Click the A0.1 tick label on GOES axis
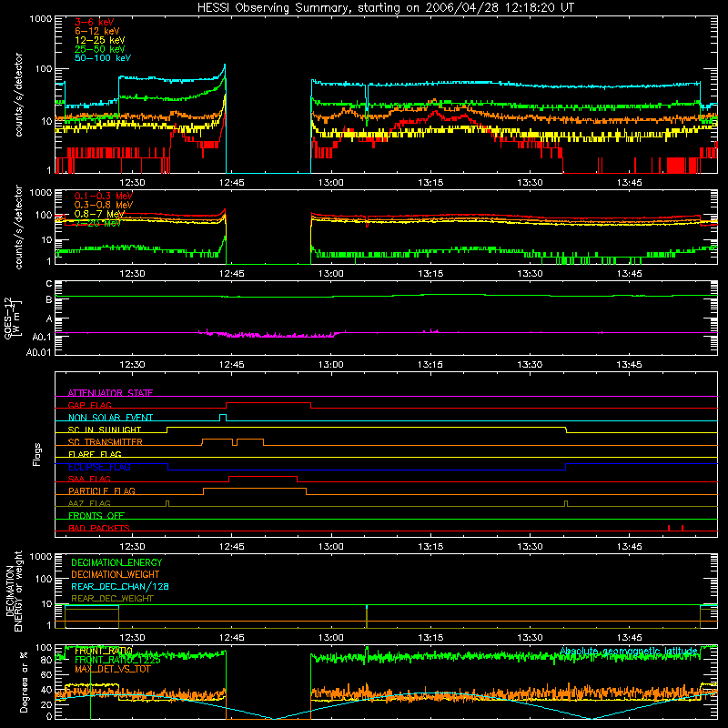Screen dimensions: 728x728 [x=42, y=337]
